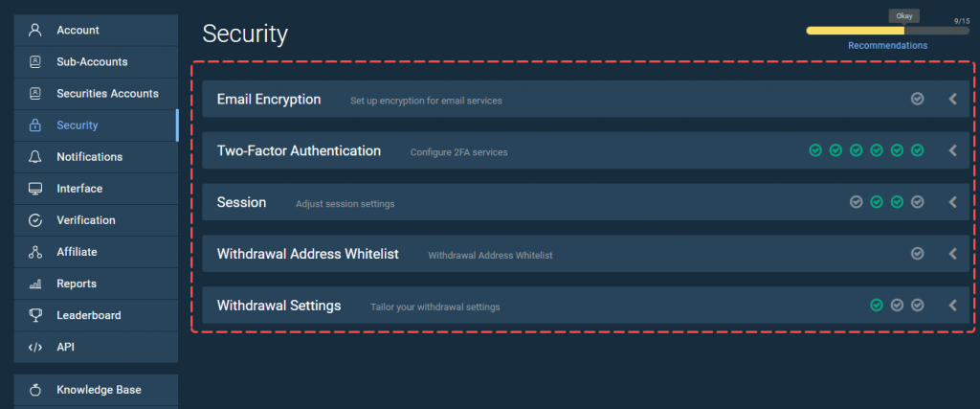Click the Two-Factor Authentication heading
Viewport: 980px width, 409px height.
(x=299, y=150)
